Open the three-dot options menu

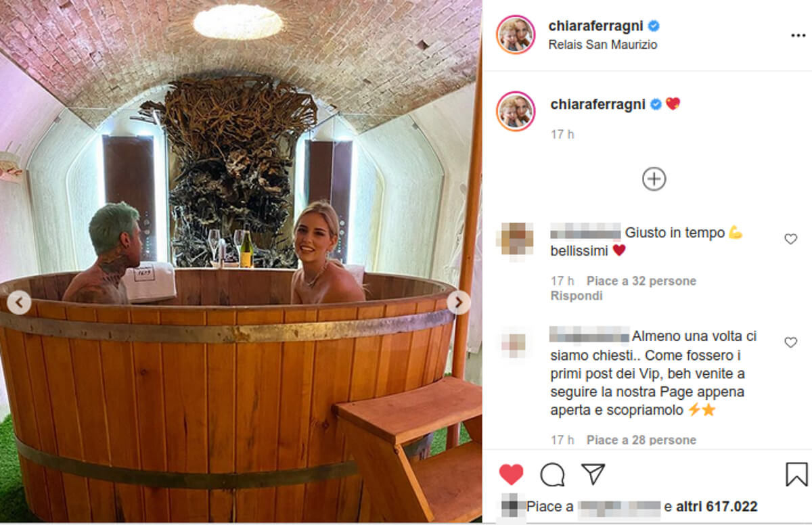798,35
